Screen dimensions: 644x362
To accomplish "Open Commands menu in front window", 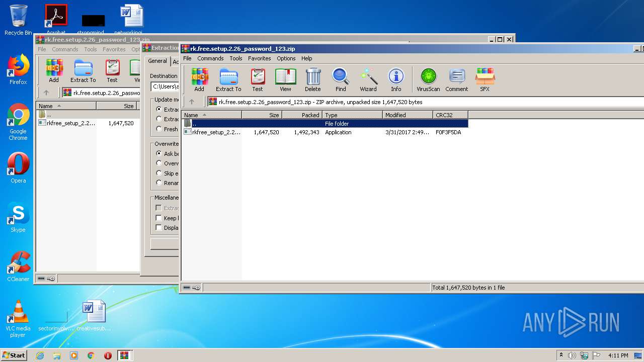I will click(210, 58).
